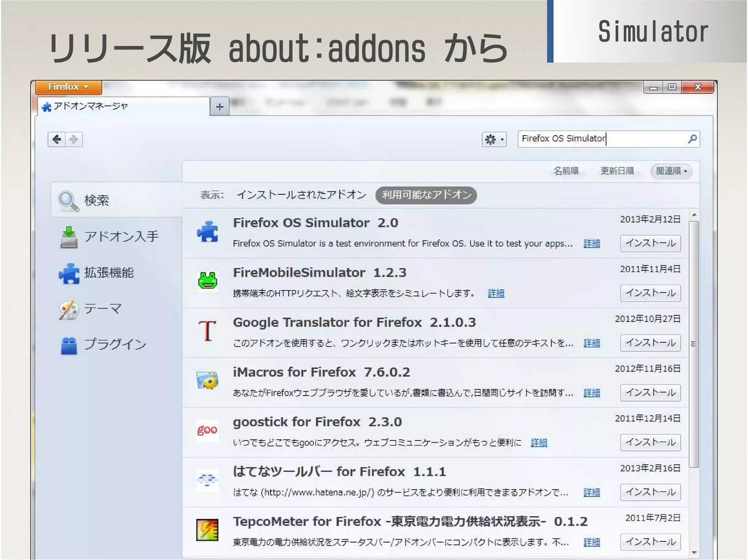Click the magnifier search icon in field
The image size is (748, 560).
tap(692, 139)
